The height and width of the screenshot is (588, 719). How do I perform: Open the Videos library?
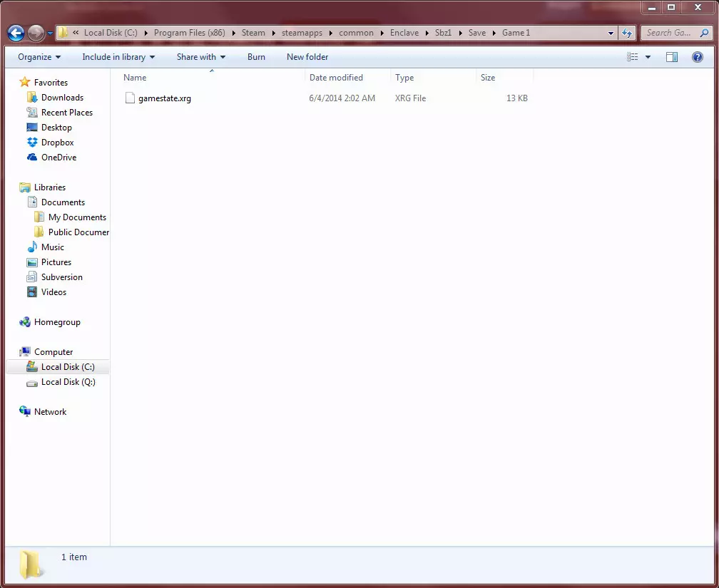point(53,292)
